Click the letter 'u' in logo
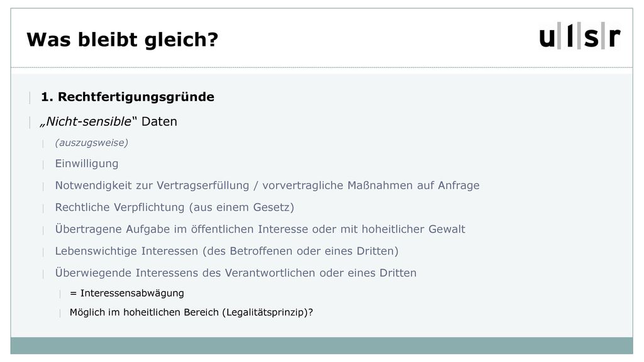Viewport: 644px width, 362px height. click(548, 38)
